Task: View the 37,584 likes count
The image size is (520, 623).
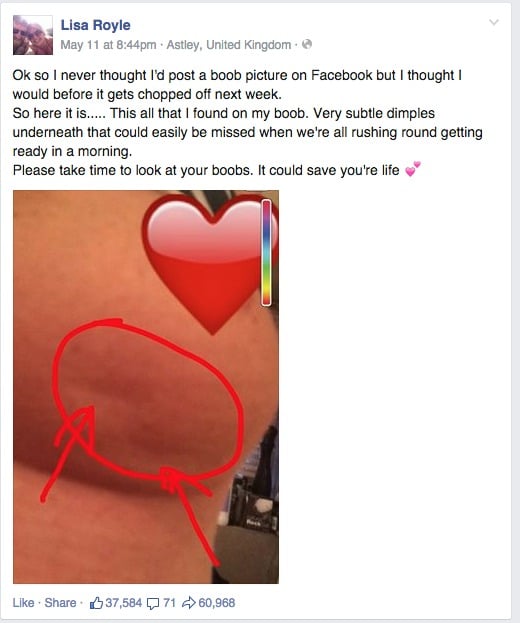Action: click(x=124, y=603)
